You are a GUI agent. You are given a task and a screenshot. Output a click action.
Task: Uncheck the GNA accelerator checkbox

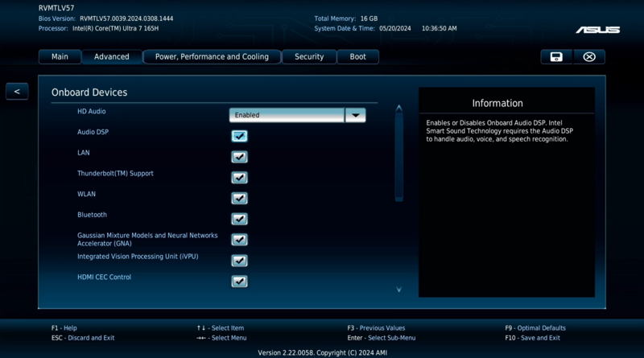click(x=239, y=240)
